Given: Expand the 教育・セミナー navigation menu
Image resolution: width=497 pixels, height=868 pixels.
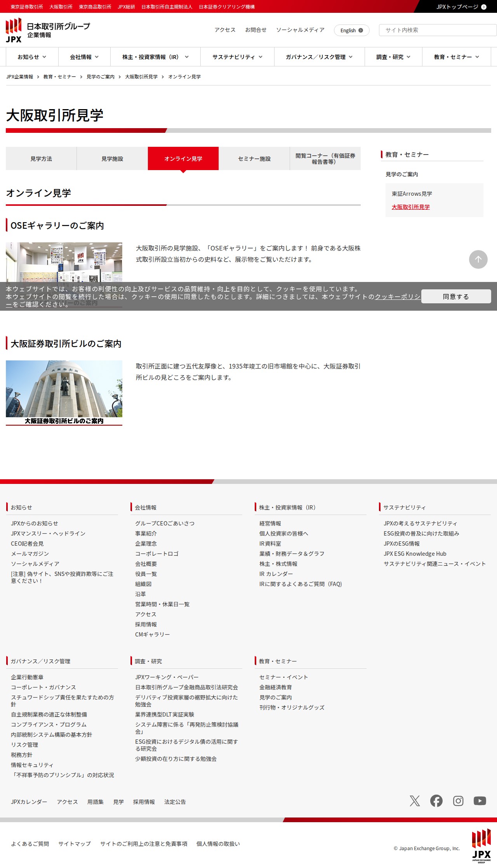Looking at the screenshot, I should (457, 57).
